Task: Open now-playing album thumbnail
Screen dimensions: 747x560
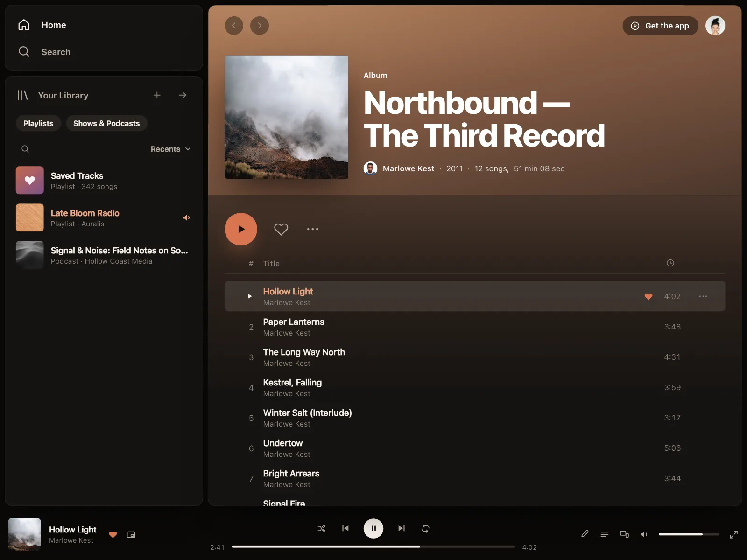Action: (x=25, y=534)
